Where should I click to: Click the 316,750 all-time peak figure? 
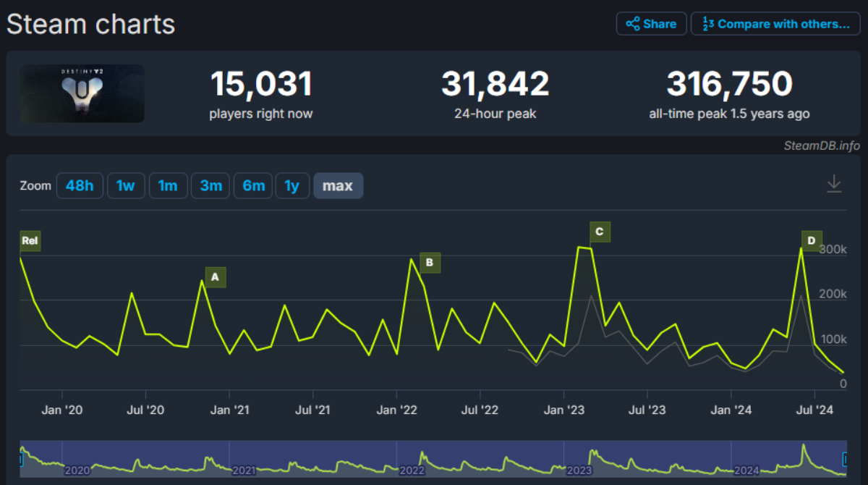pyautogui.click(x=729, y=84)
